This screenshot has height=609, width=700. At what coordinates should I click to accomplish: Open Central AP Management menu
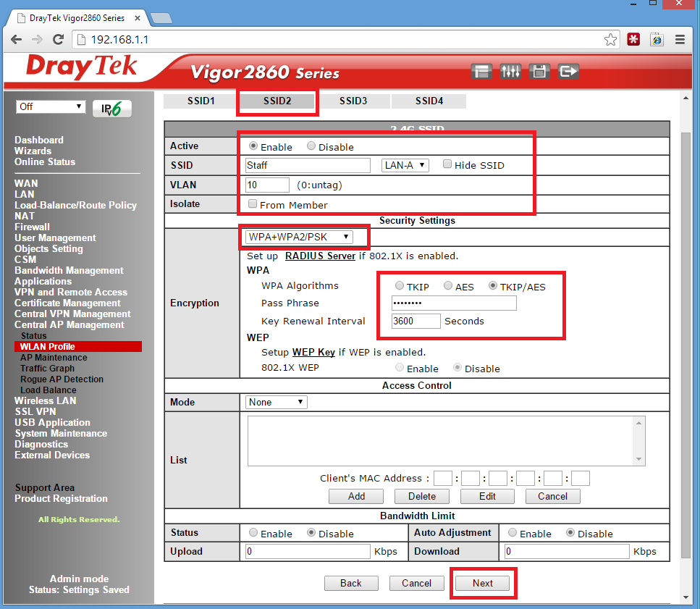pyautogui.click(x=69, y=324)
